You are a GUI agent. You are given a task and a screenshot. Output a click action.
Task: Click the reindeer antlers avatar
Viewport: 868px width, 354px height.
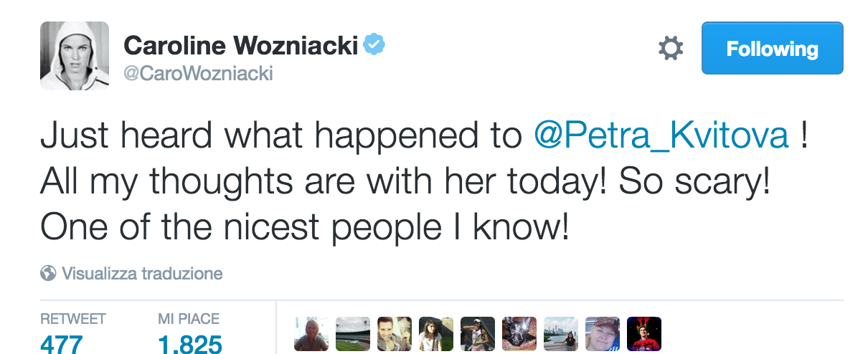click(644, 334)
